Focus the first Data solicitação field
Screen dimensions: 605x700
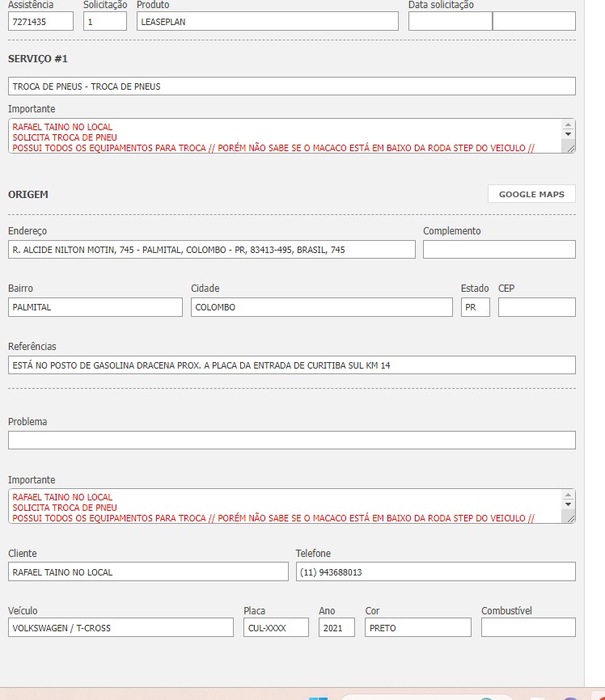point(450,22)
